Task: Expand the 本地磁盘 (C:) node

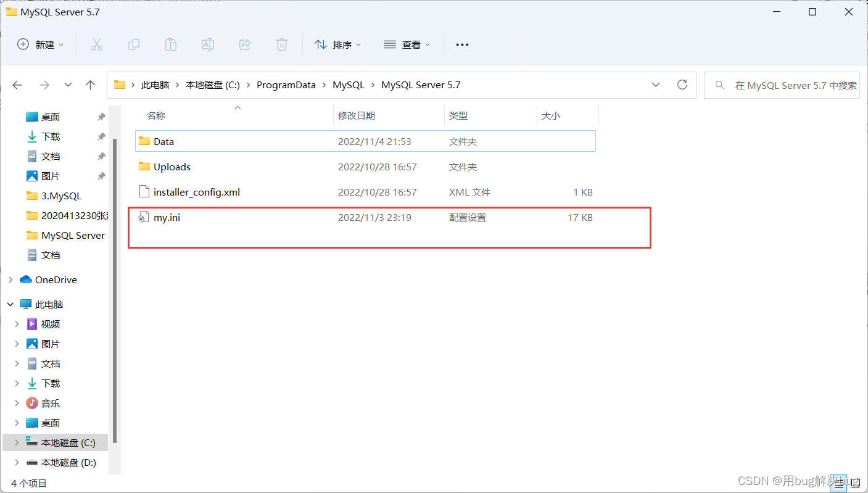Action: 18,442
